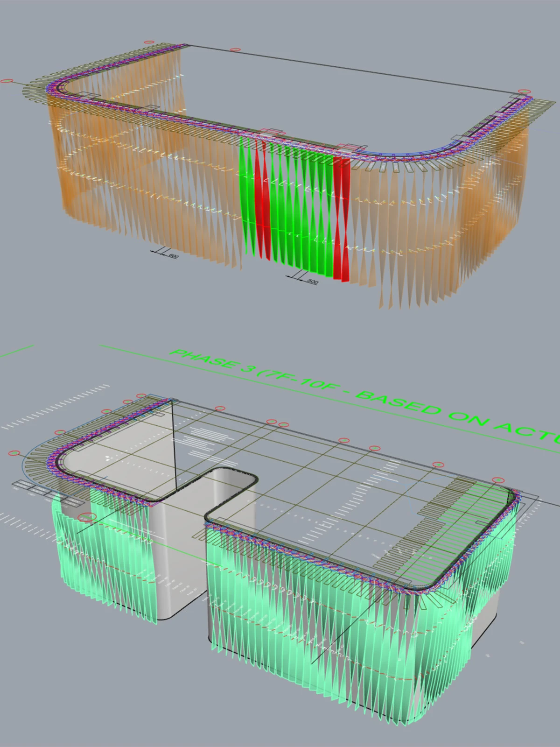Select red circle marker on upper model's top edge midpoint
560x747 pixels.
(x=236, y=49)
